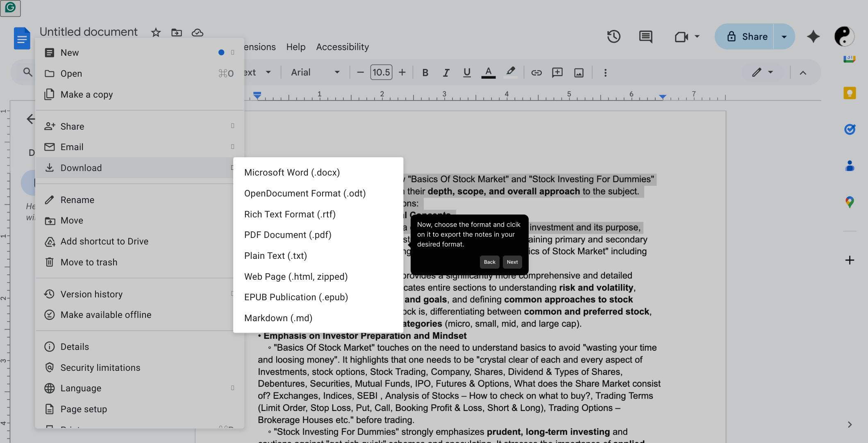The width and height of the screenshot is (868, 443).
Task: Click Back in the tutorial tooltip
Action: pyautogui.click(x=489, y=262)
